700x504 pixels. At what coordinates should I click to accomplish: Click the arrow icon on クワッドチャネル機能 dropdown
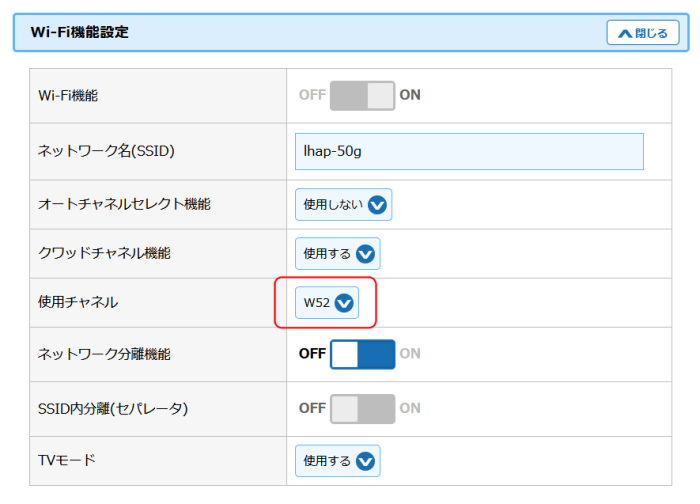(366, 254)
